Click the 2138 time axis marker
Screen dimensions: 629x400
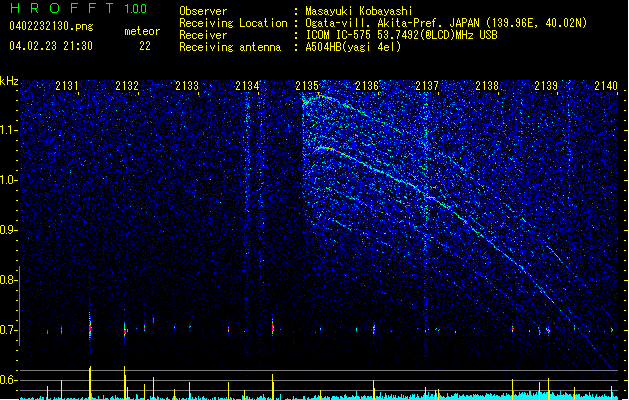point(487,85)
